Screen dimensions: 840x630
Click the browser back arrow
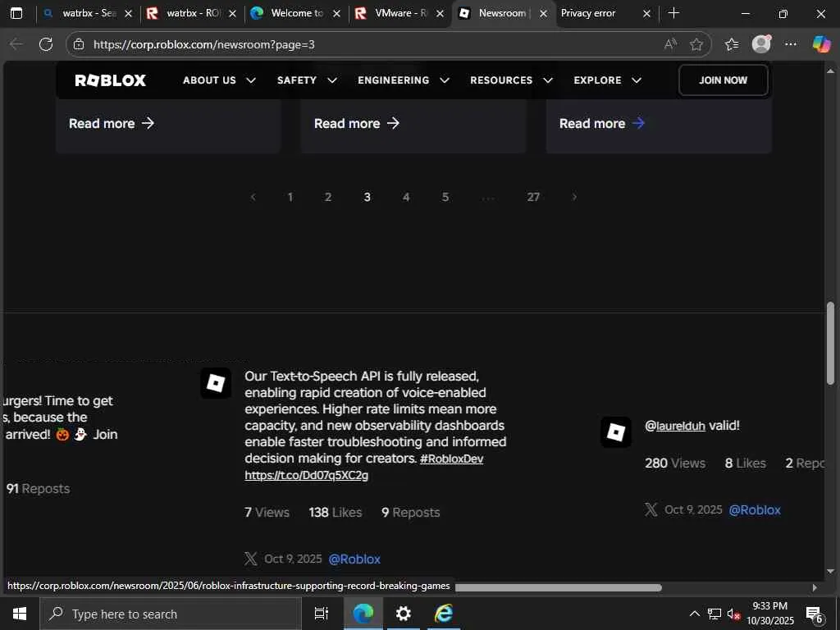click(16, 44)
